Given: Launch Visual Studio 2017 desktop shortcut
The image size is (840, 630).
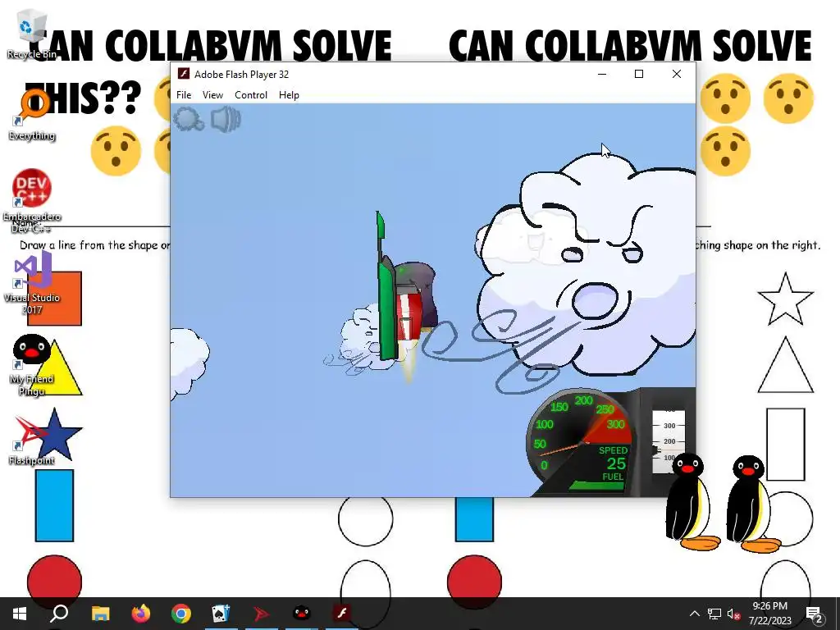Looking at the screenshot, I should [x=32, y=284].
